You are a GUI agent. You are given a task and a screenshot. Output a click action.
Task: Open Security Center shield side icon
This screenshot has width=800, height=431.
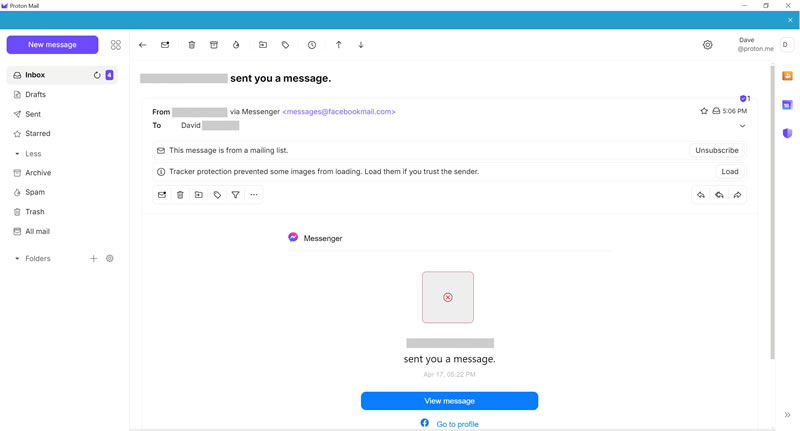[787, 133]
